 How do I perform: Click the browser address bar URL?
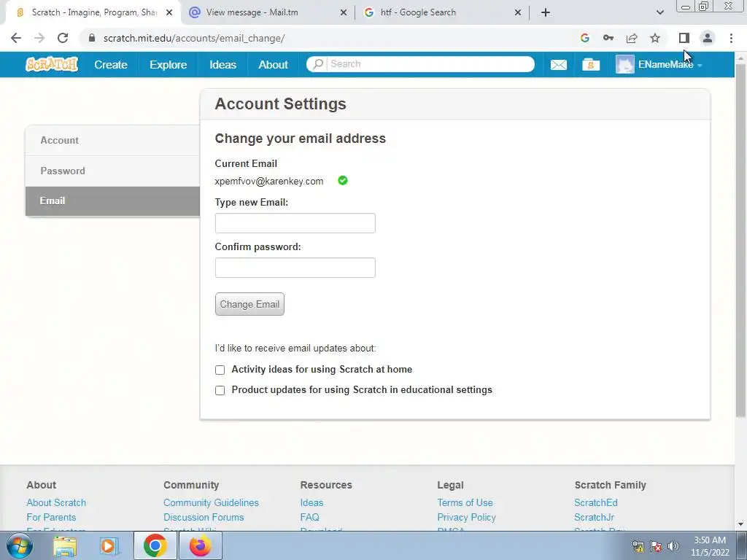pos(194,38)
